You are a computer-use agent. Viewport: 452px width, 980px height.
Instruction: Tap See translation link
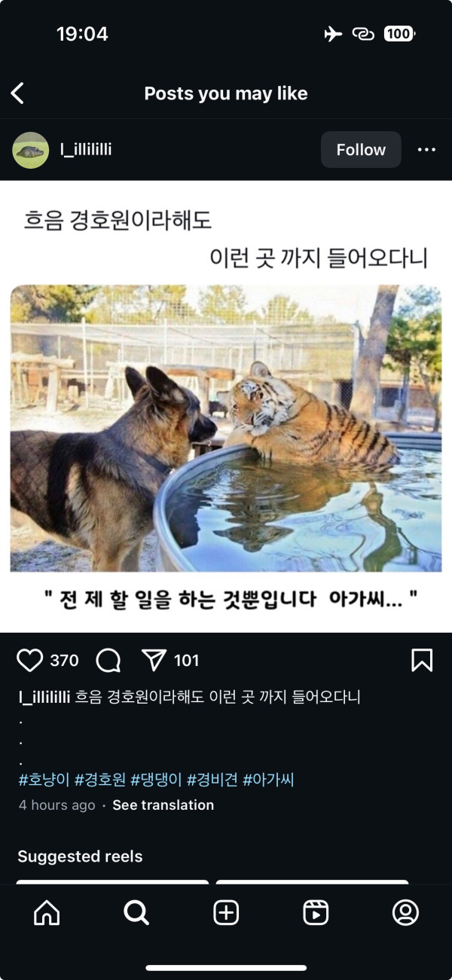163,805
